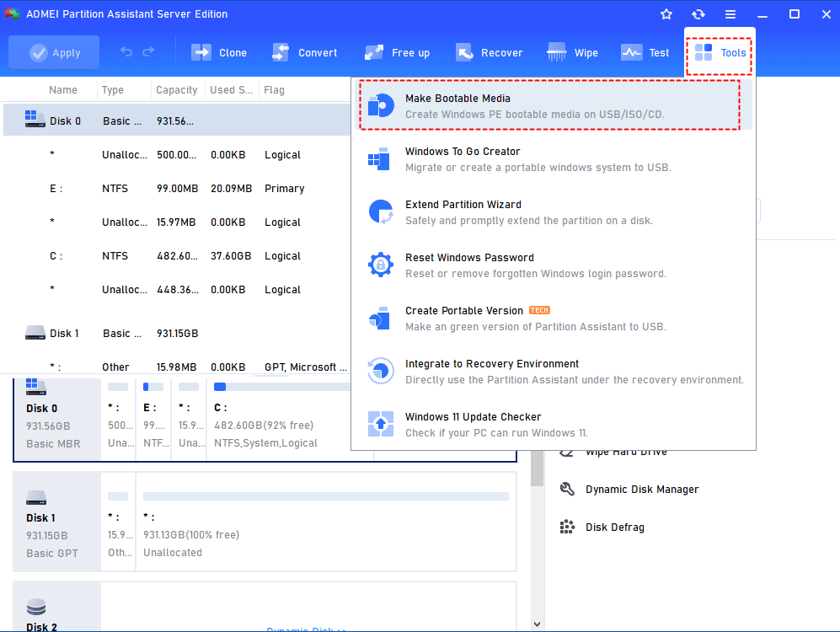Screen dimensions: 840x632
Task: Select the Other 15.98MB GPT row
Action: [x=177, y=367]
